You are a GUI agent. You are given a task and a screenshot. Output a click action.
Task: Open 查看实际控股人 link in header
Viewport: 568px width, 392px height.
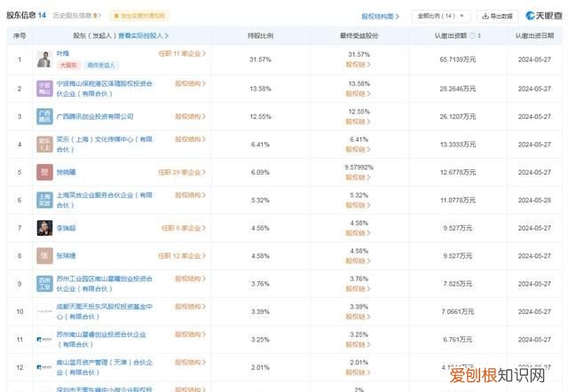143,35
